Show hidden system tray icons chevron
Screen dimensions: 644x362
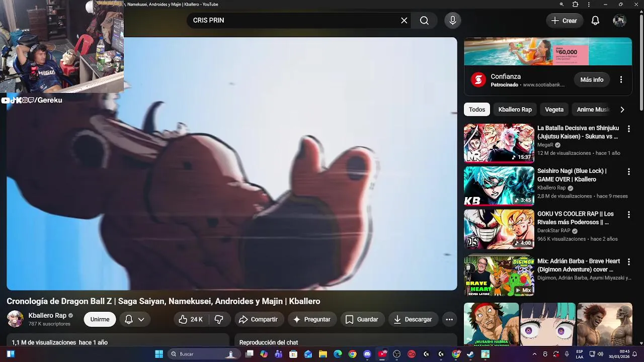pos(534,354)
